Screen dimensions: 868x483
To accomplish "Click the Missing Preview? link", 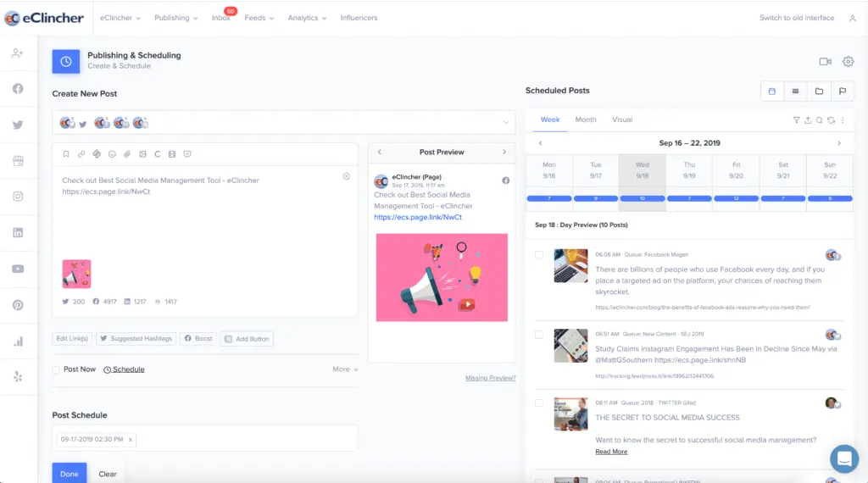I will [490, 378].
